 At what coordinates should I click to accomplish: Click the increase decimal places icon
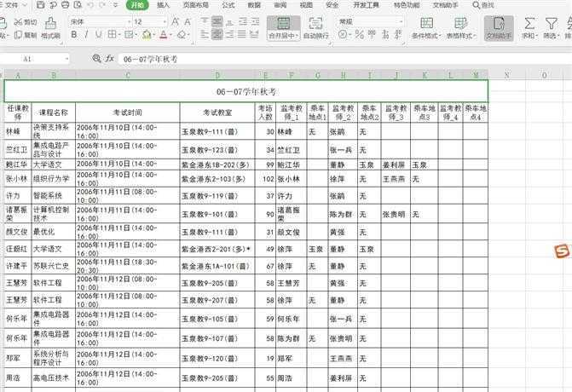pos(385,35)
